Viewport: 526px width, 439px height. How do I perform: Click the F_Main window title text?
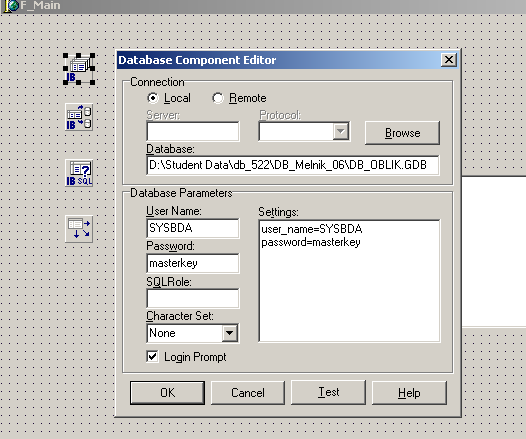tap(40, 5)
